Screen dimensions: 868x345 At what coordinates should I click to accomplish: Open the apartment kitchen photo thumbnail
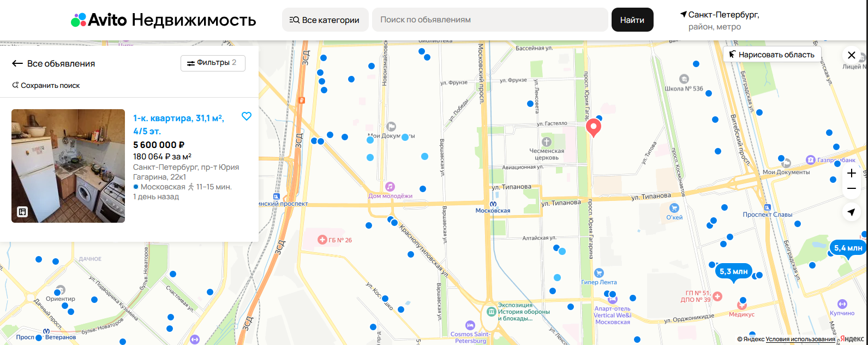click(68, 166)
